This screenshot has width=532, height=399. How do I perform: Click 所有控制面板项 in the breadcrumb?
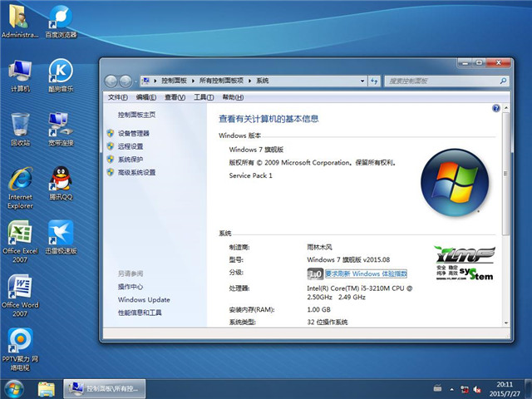[221, 81]
